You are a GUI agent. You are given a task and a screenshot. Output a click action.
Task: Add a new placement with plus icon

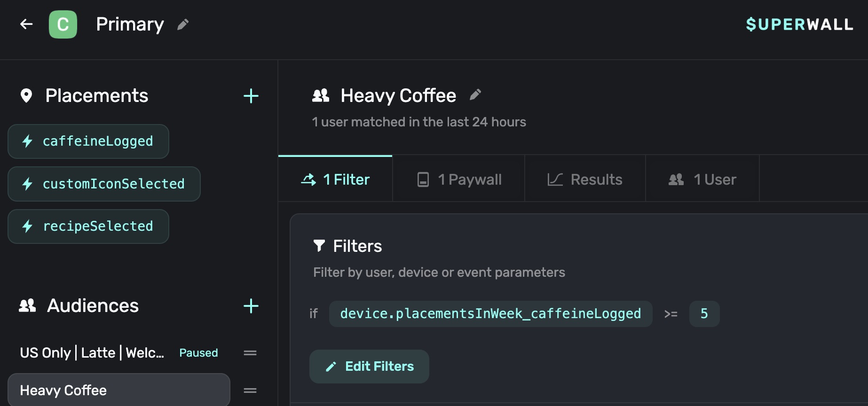click(251, 96)
